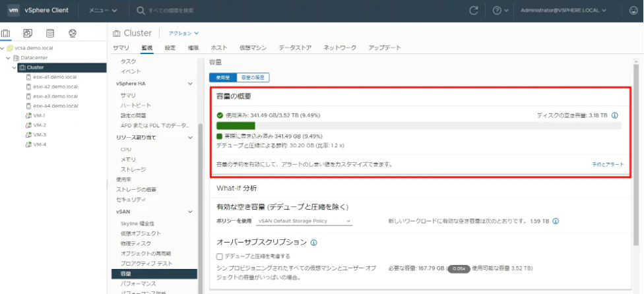
Task: Click the 予約とアラート link
Action: (x=608, y=164)
